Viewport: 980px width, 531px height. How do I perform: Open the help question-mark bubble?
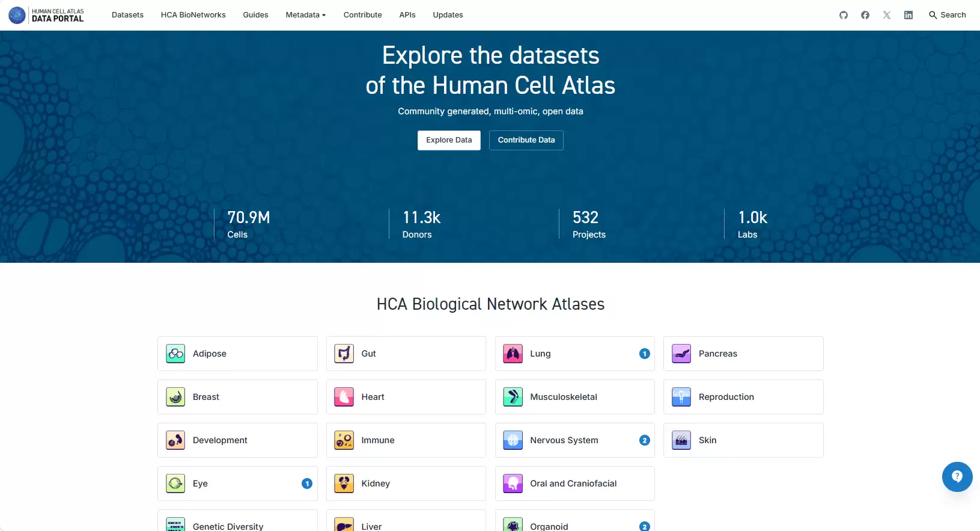957,477
